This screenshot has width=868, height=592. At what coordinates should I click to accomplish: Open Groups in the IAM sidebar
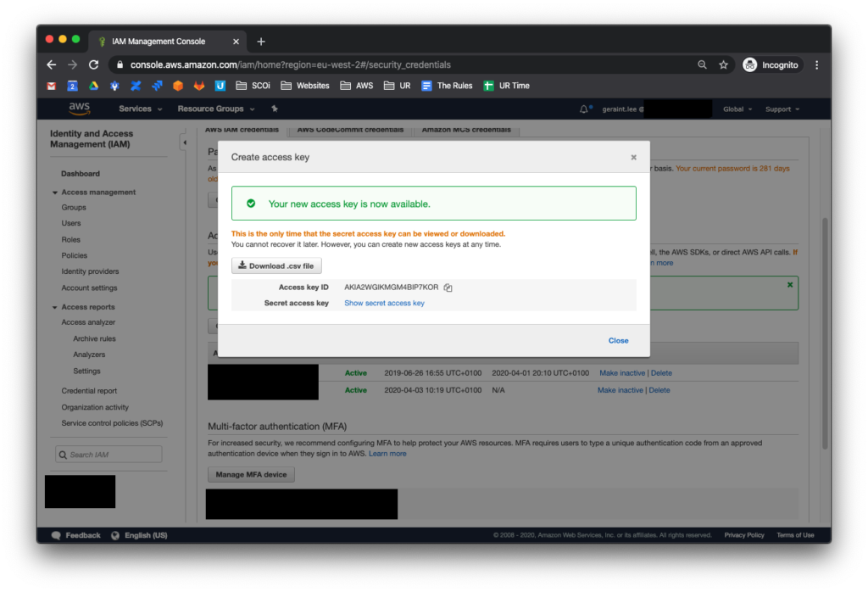click(x=74, y=208)
